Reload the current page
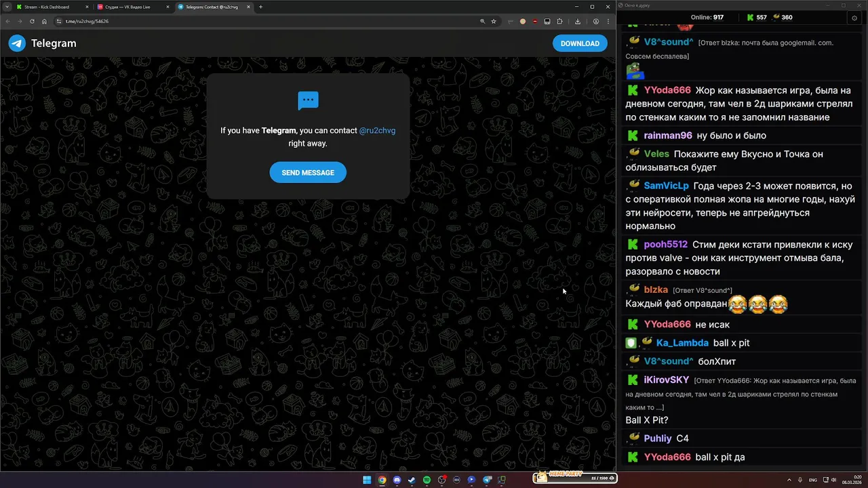This screenshot has height=488, width=868. click(32, 21)
